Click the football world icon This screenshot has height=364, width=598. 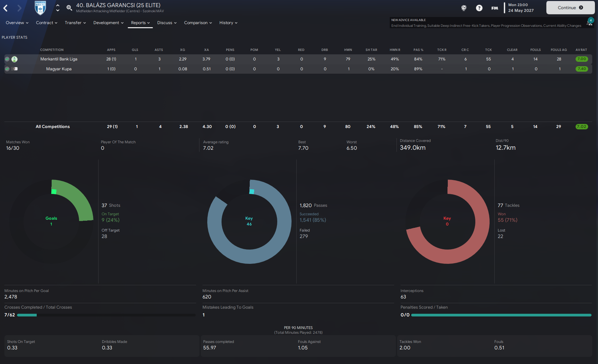click(464, 8)
